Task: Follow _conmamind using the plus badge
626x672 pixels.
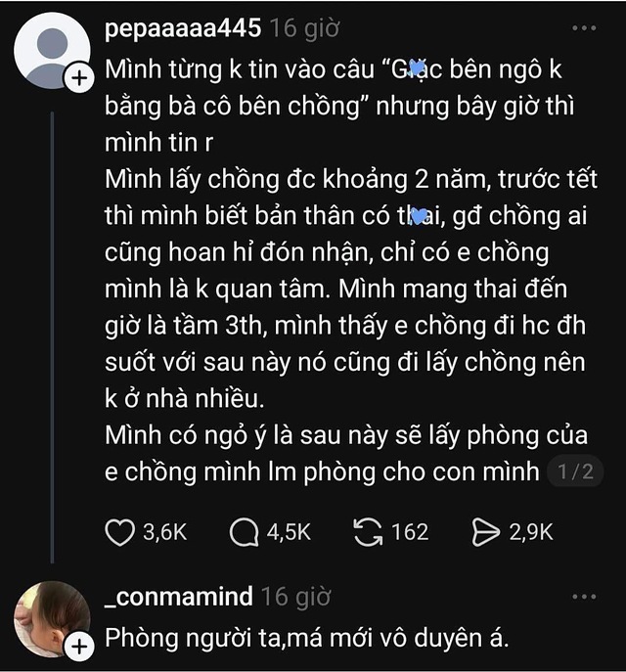Action: point(76,644)
